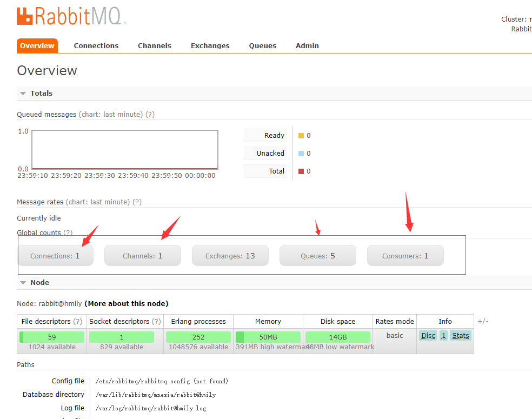Click the Exchanges: 13 count button

[230, 256]
